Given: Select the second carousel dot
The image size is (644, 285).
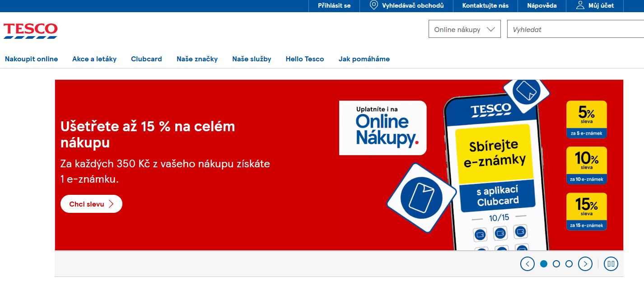Looking at the screenshot, I should pos(556,264).
